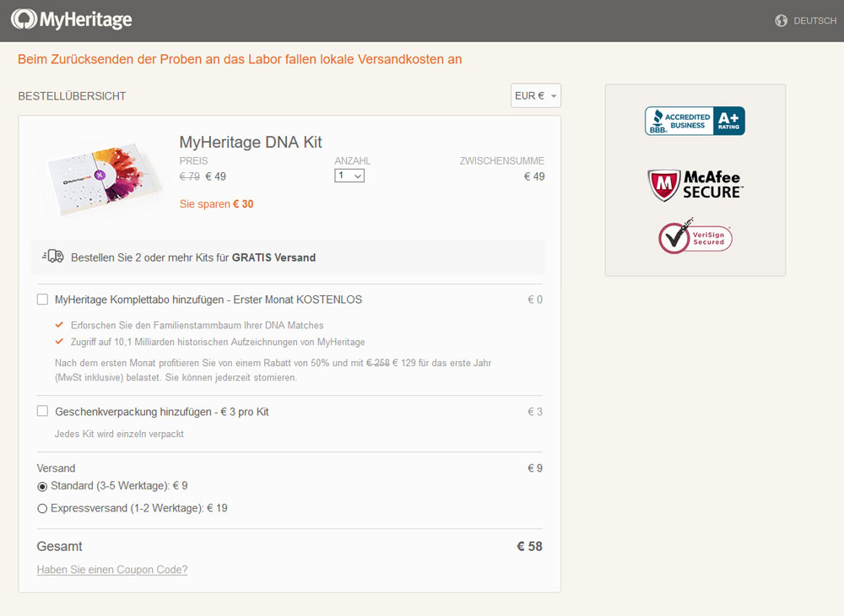Viewport: 844px width, 616px height.
Task: Open the Anzahl quantity dropdown
Action: point(349,176)
